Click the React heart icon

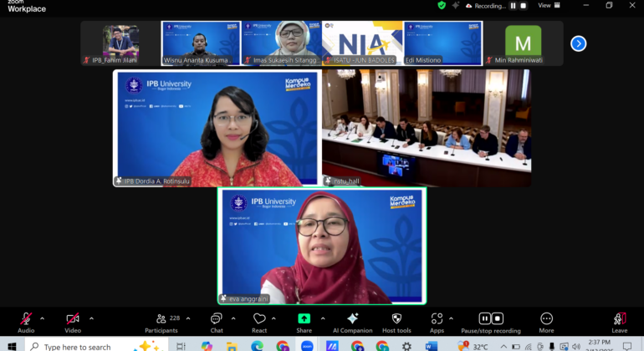(259, 319)
